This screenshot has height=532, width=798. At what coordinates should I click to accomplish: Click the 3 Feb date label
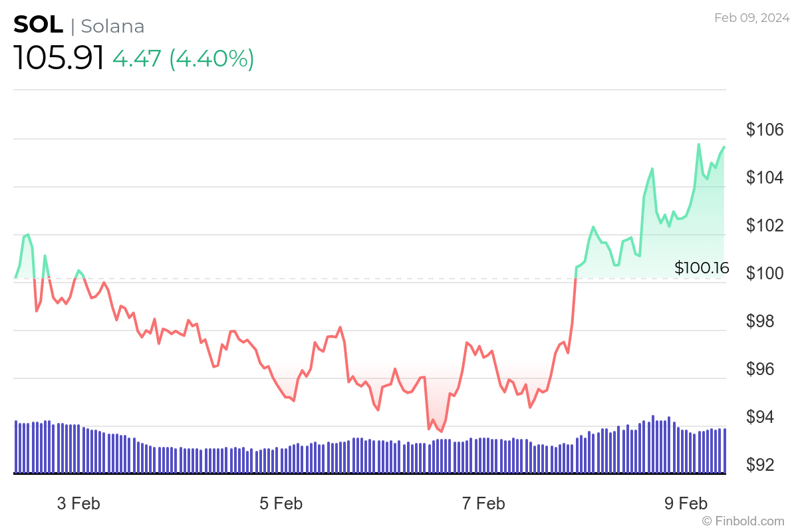[x=78, y=503]
